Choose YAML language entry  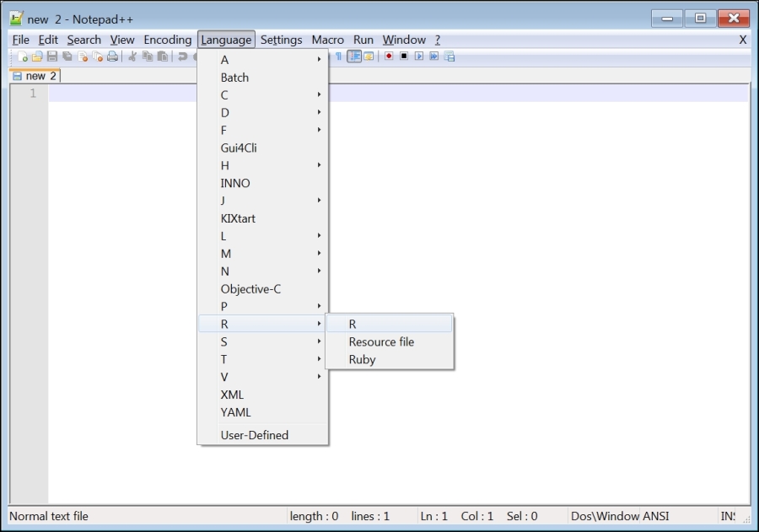[x=263, y=412]
